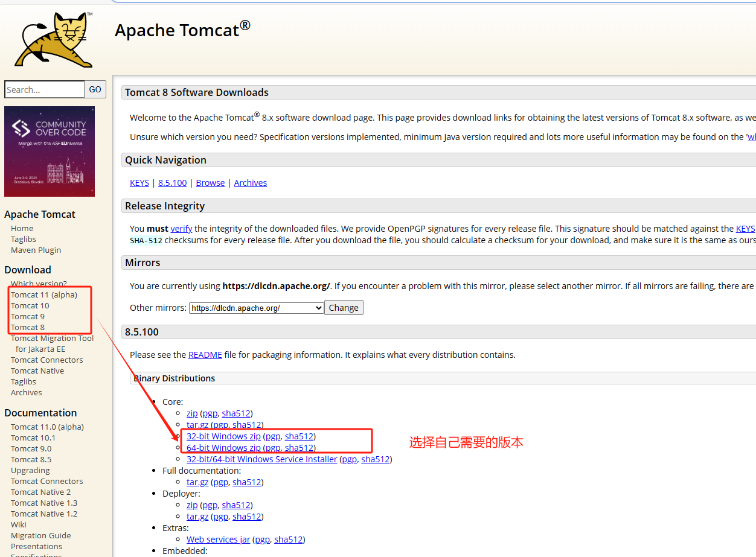Select Tomcat 11 (alpha) download page
The image size is (756, 557).
click(44, 295)
